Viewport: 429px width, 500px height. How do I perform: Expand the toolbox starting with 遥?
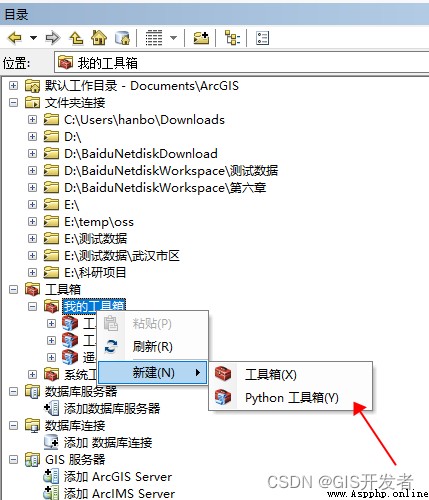pyautogui.click(x=51, y=357)
